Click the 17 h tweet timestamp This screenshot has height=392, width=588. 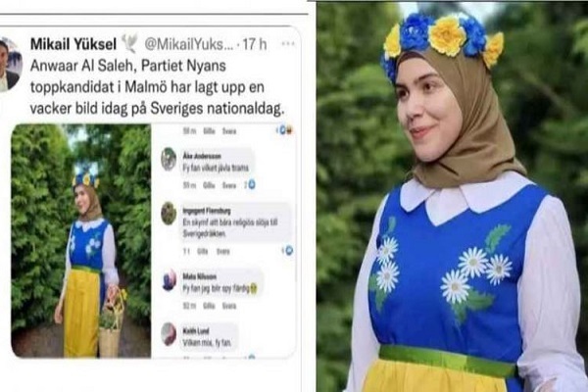click(254, 44)
